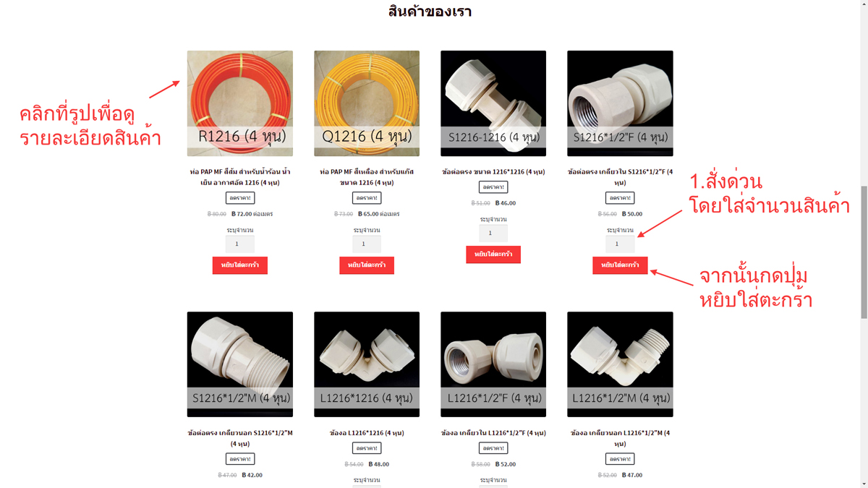868x488 pixels.
Task: Open the R1216 orange pipe product image
Action: (x=240, y=103)
